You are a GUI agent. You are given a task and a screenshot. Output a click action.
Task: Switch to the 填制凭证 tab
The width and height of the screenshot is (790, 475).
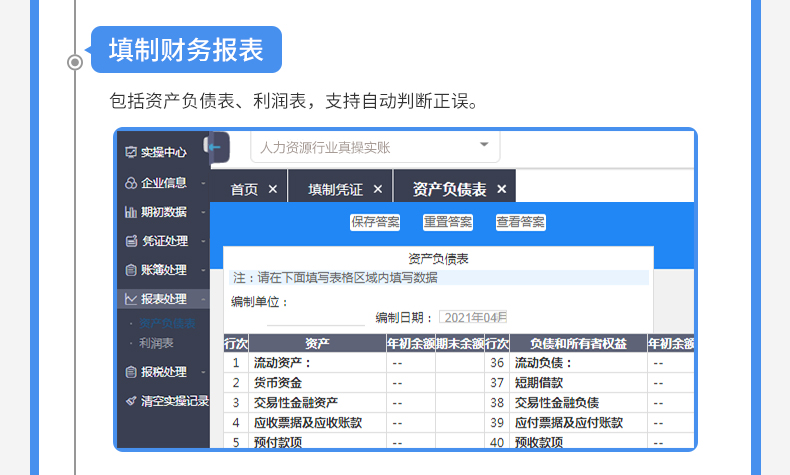336,189
